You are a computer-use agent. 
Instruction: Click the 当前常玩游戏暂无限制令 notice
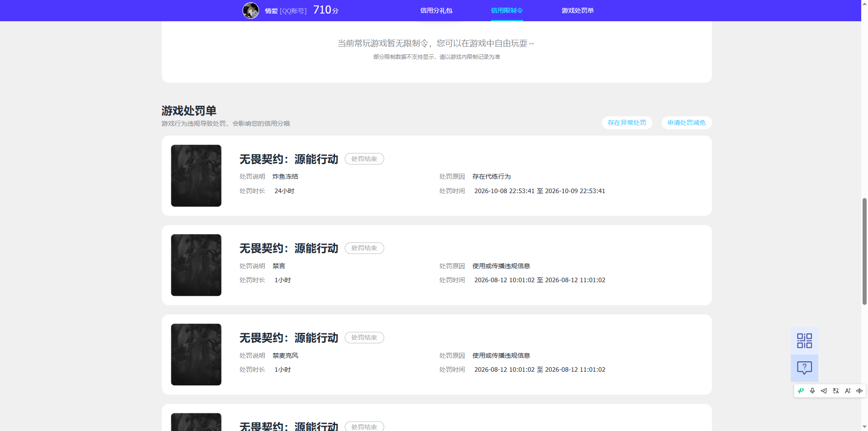pos(436,43)
